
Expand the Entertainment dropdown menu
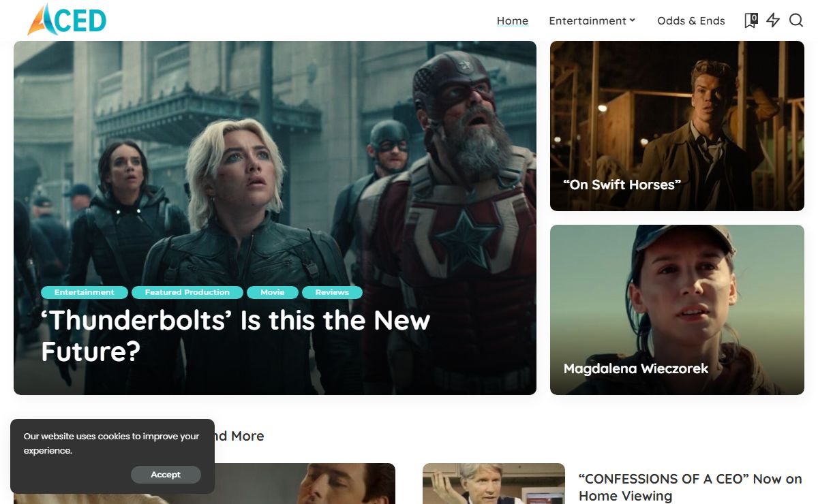(592, 20)
